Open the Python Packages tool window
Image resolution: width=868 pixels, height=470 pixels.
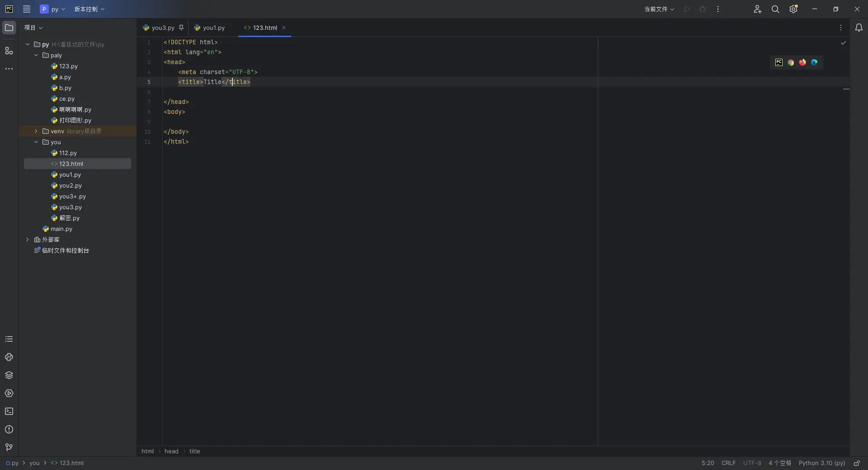pos(9,375)
